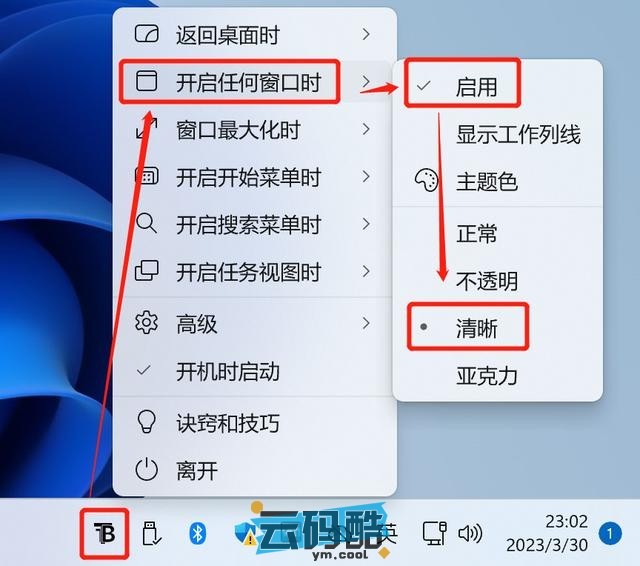Click the power icon next to 离开
The width and height of the screenshot is (640, 566).
(146, 469)
